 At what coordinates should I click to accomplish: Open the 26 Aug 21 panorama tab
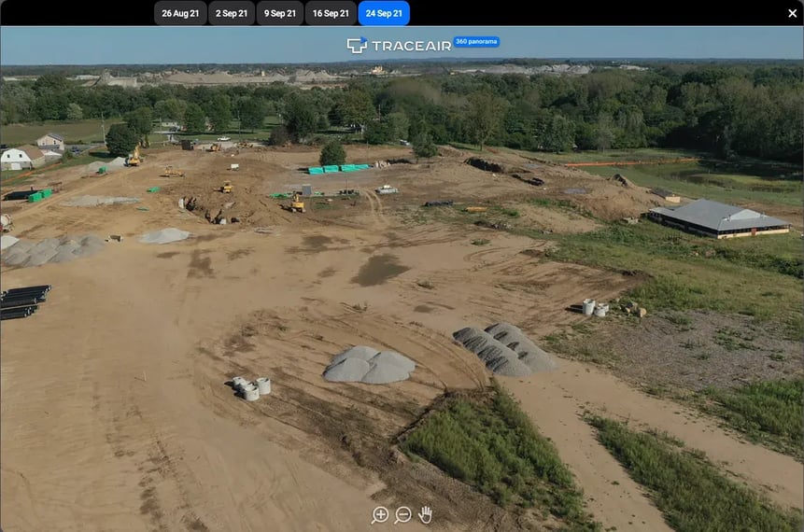tap(180, 13)
